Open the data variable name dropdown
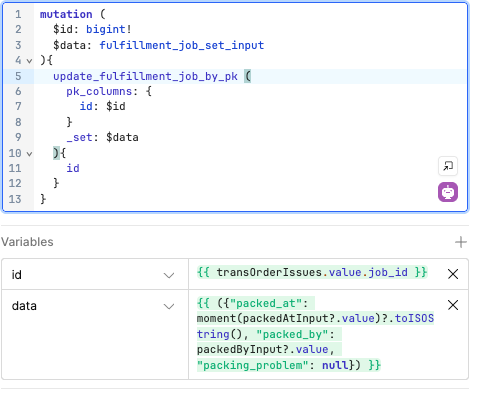This screenshot has height=396, width=478. [169, 306]
